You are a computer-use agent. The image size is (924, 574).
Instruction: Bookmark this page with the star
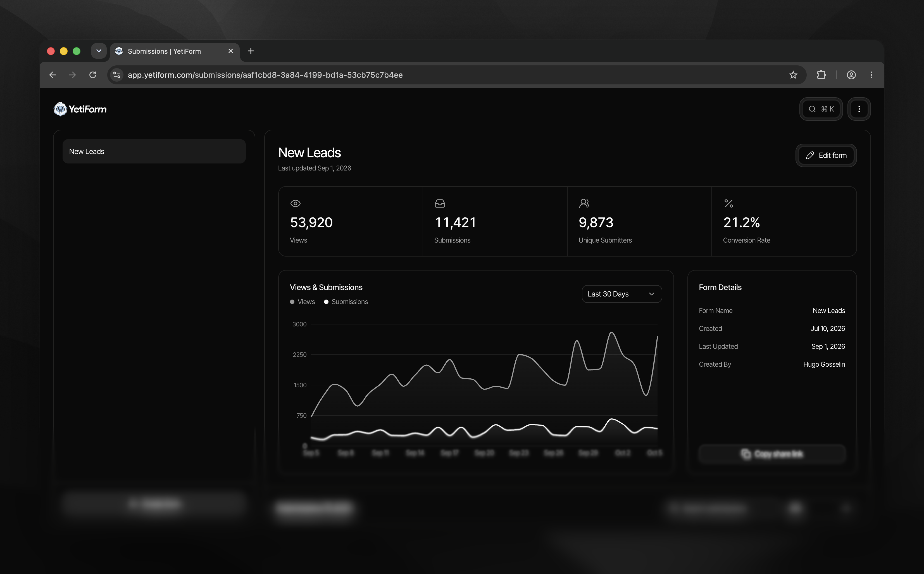(x=793, y=75)
